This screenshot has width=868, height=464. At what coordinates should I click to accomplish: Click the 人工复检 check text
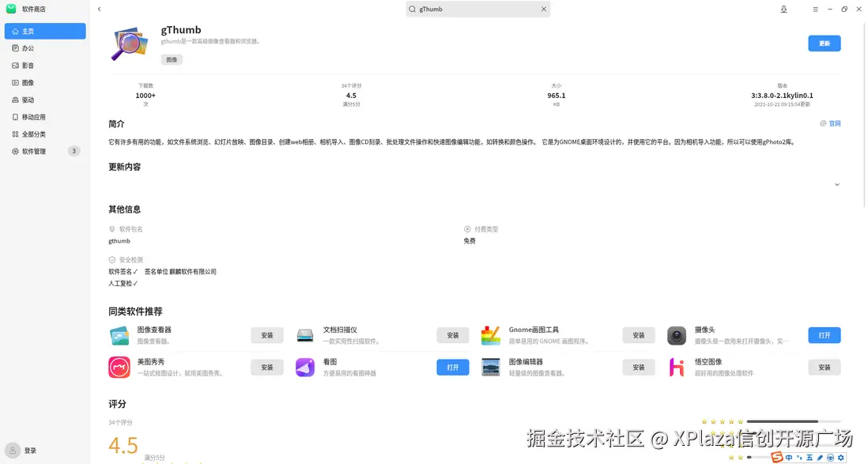[123, 283]
